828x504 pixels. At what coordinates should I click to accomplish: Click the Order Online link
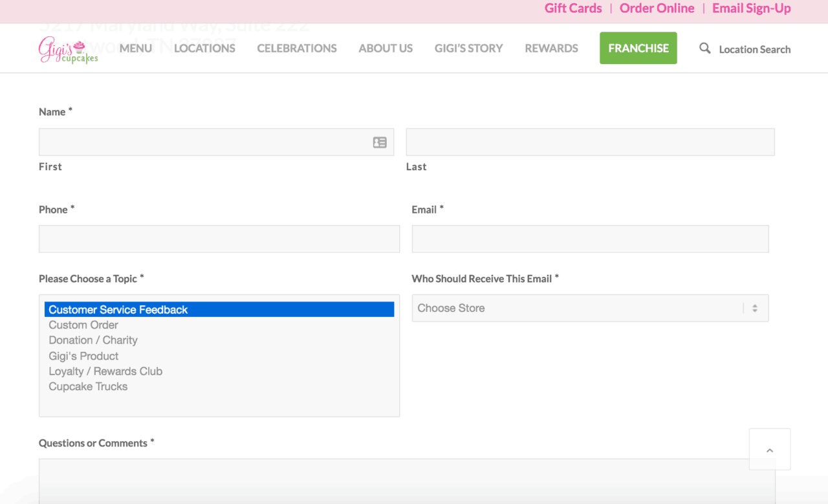point(657,8)
